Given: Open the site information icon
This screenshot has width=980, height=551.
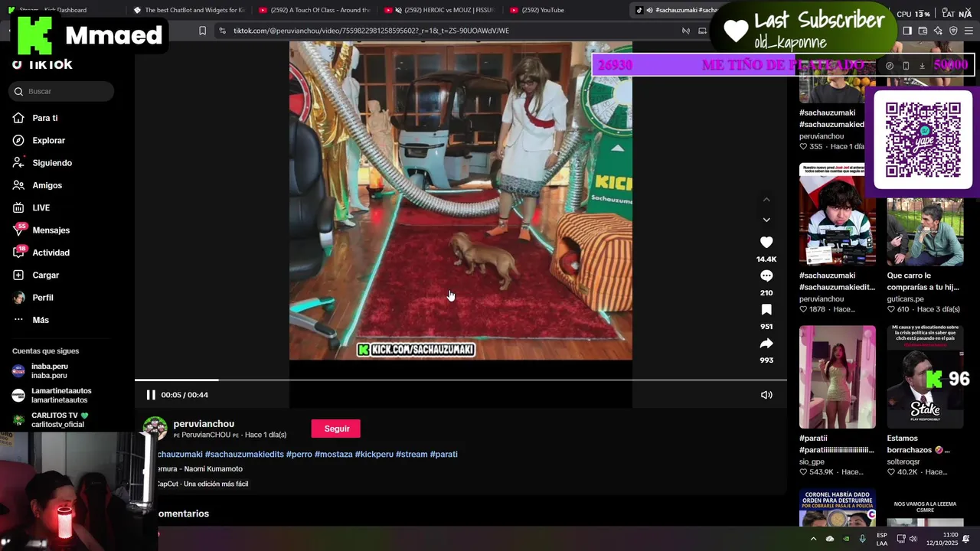Looking at the screenshot, I should 222,31.
